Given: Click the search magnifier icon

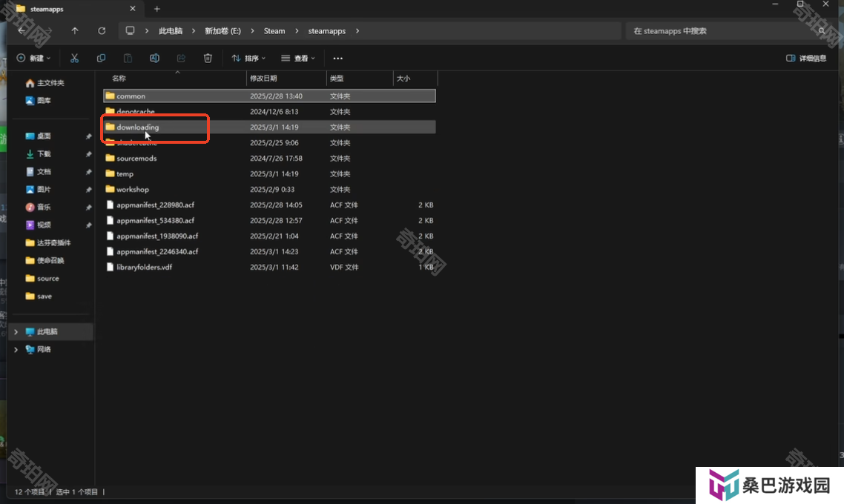Looking at the screenshot, I should click(822, 30).
